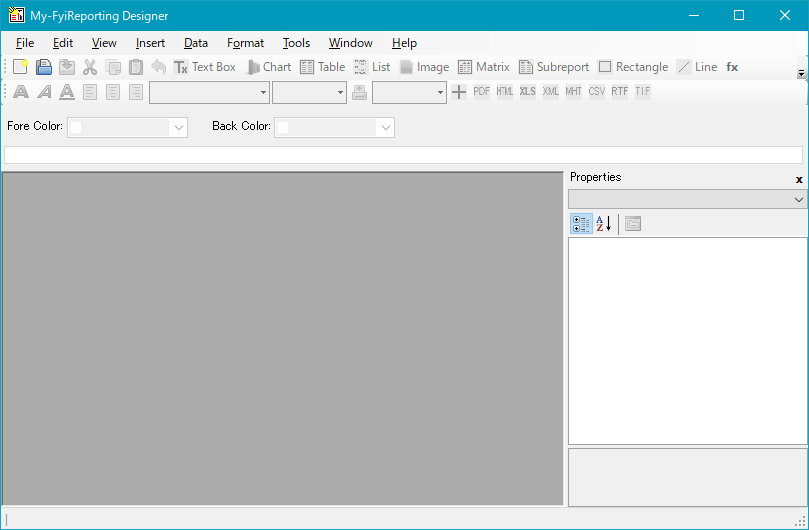Click the plus select tool icon
Viewport: 809px width, 530px height.
click(x=459, y=92)
